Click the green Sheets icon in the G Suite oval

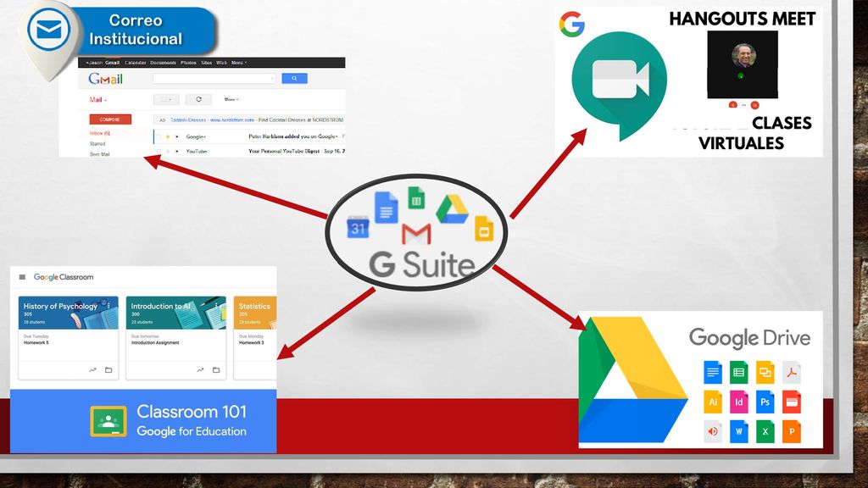pos(416,197)
